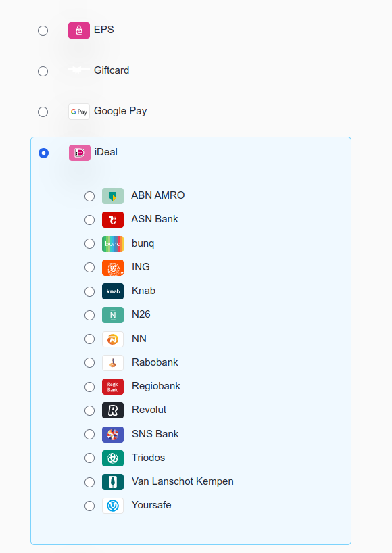This screenshot has width=392, height=553.
Task: Click the NN logo icon
Action: (113, 339)
